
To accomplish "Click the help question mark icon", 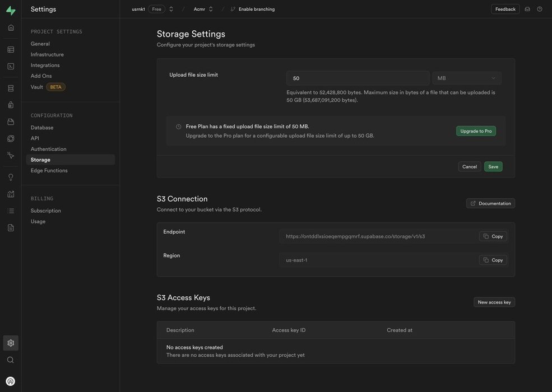I will [540, 9].
